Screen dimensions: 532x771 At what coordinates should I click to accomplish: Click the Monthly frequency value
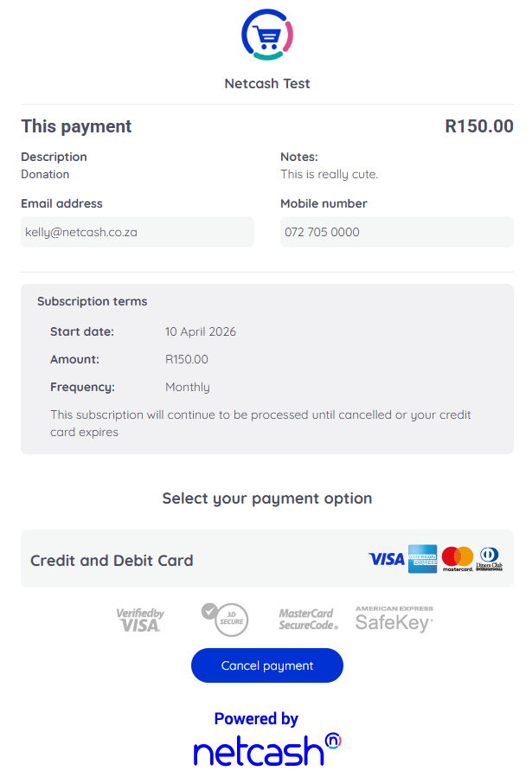point(188,388)
